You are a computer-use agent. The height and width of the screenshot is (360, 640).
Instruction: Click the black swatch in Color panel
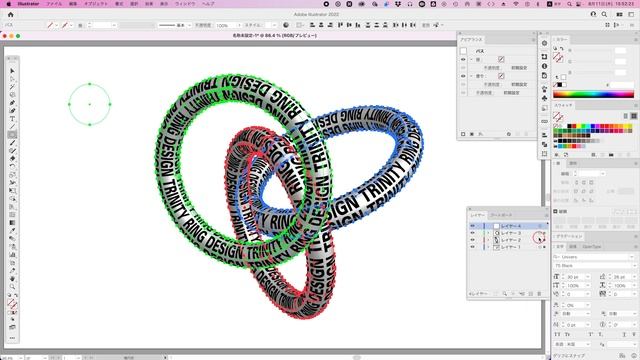pos(560,85)
